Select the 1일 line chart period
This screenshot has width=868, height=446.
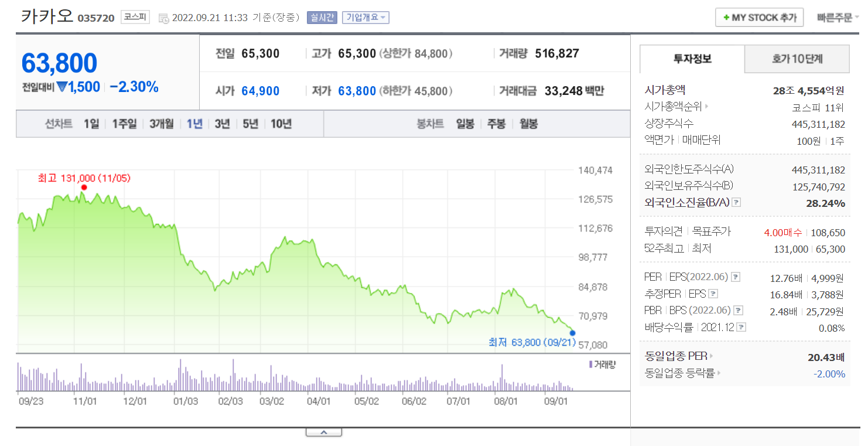(x=91, y=124)
